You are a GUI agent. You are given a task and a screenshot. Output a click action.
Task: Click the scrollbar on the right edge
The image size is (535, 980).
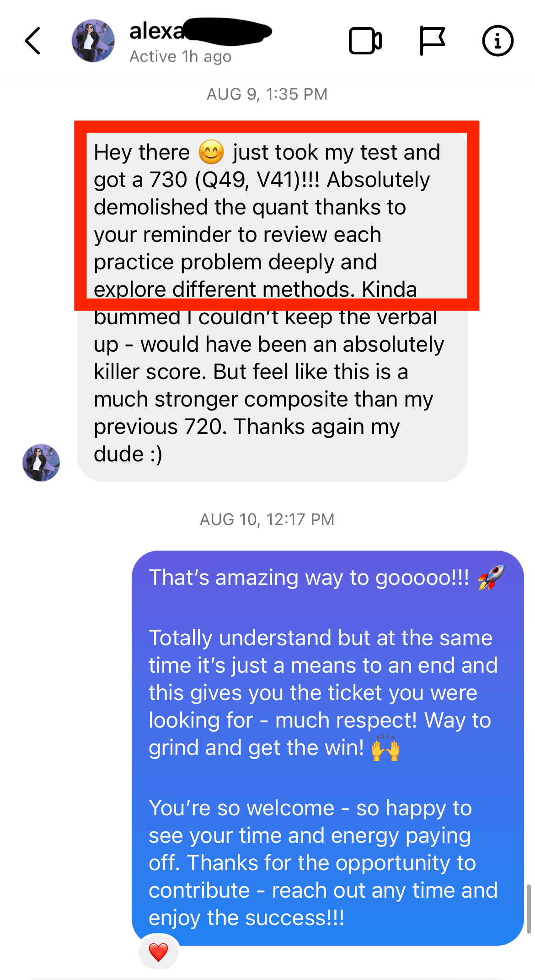coord(529,908)
